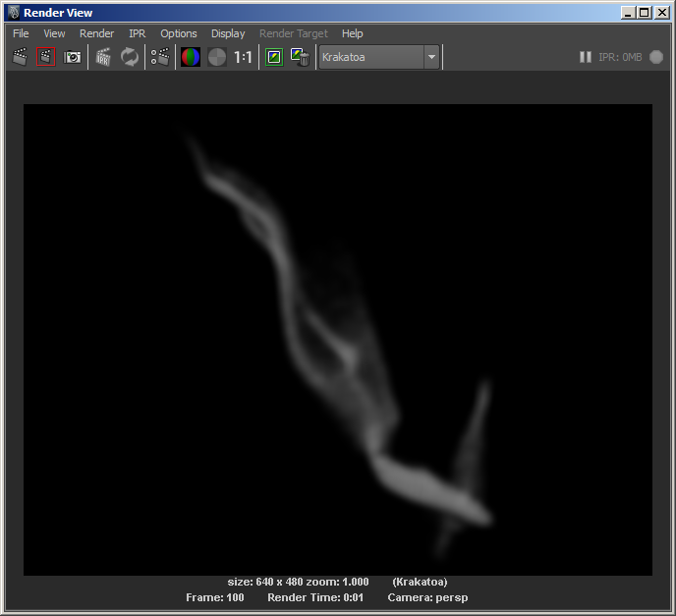The width and height of the screenshot is (676, 616).
Task: Click the 'Render Time: 0:01' status text
Action: pos(315,597)
